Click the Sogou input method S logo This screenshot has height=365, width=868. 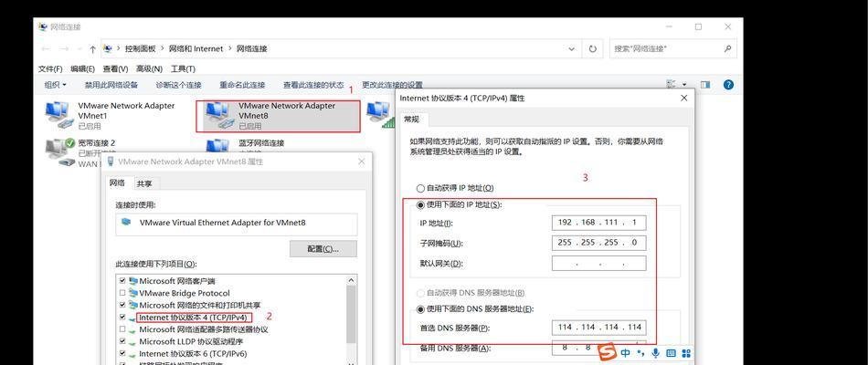(609, 351)
